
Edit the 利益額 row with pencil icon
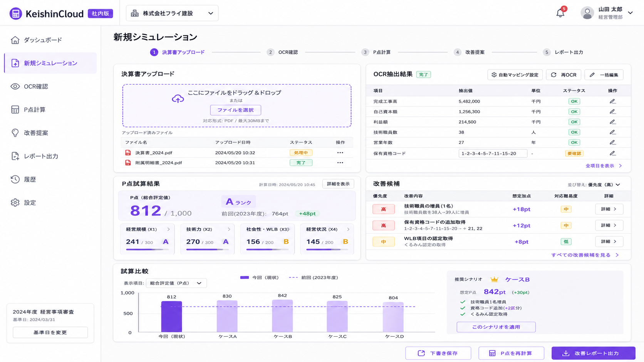pos(612,122)
